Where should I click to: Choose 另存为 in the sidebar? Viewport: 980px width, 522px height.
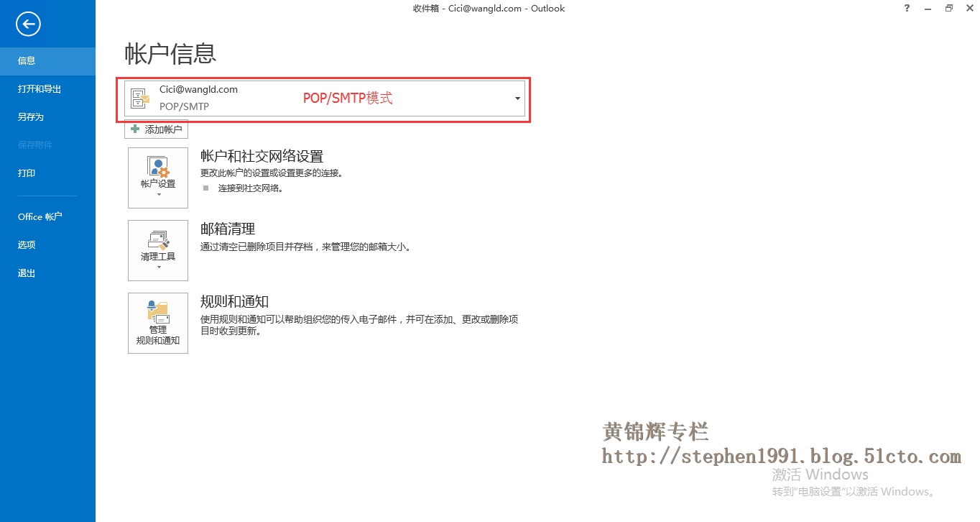point(47,117)
